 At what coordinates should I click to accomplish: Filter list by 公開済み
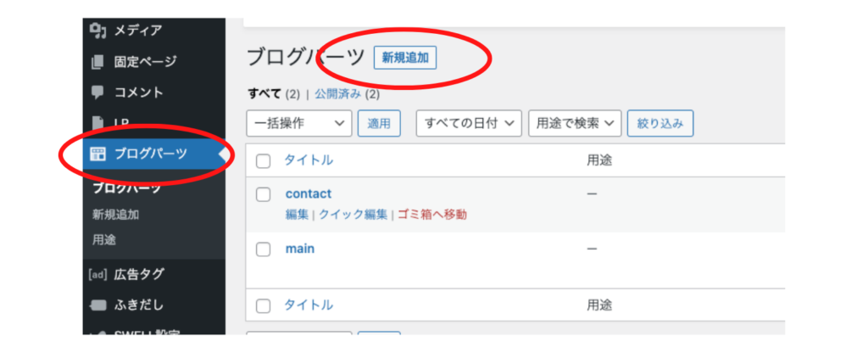click(x=337, y=94)
